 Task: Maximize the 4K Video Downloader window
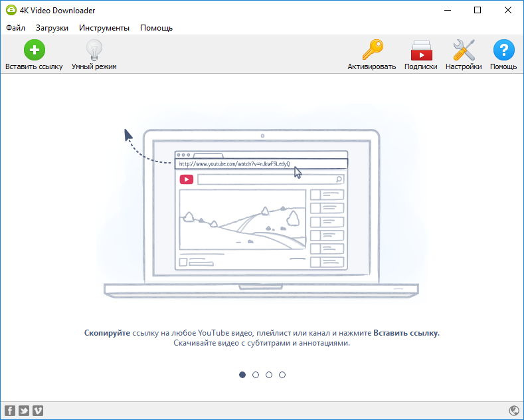[478, 11]
